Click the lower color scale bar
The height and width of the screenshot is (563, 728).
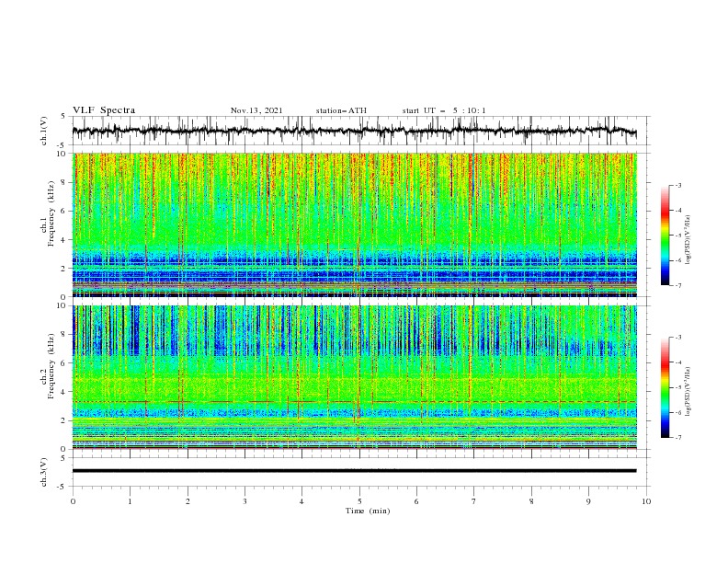[x=665, y=387]
